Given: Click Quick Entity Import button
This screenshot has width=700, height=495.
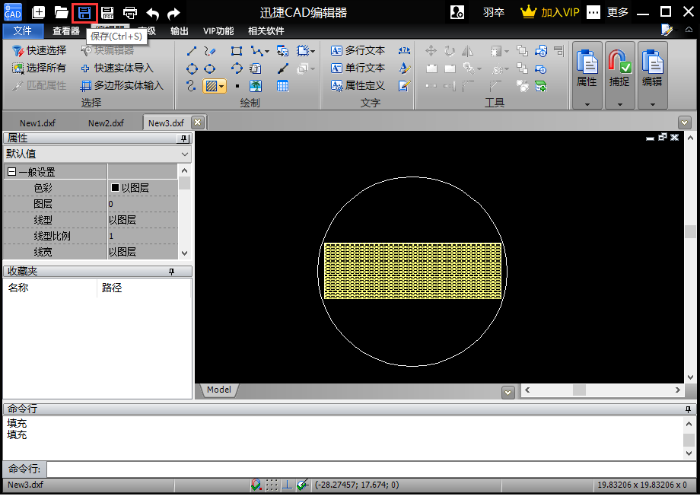Looking at the screenshot, I should click(117, 68).
